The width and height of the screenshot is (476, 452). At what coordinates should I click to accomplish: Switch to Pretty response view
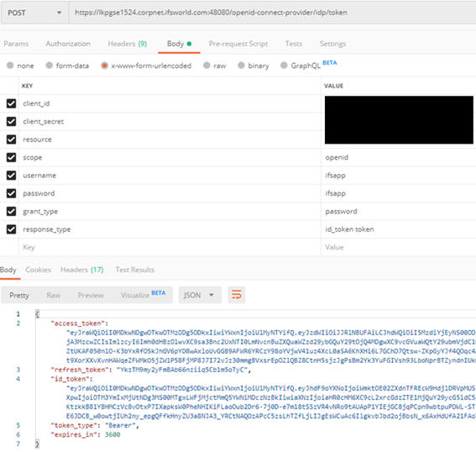tap(19, 295)
